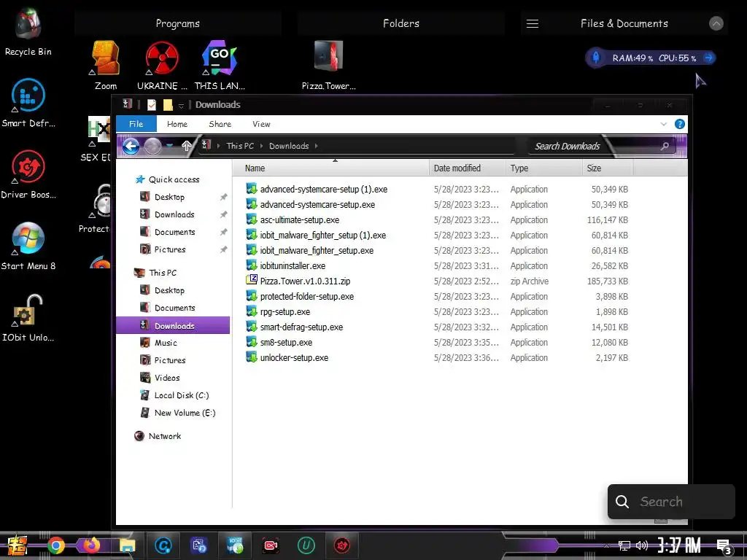The width and height of the screenshot is (747, 560).
Task: Expand the ribbon with the chevron
Action: [664, 124]
